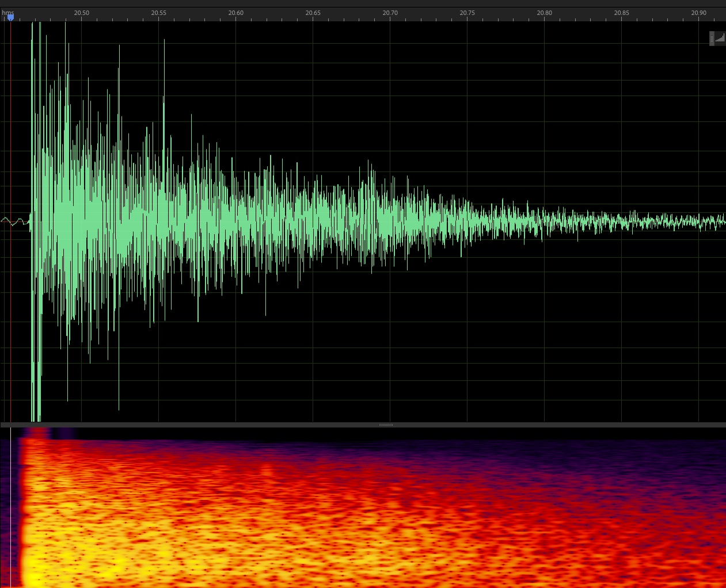Viewport: 726px width, 588px height.
Task: Jump to 20.70 on the time ruler
Action: tap(390, 13)
